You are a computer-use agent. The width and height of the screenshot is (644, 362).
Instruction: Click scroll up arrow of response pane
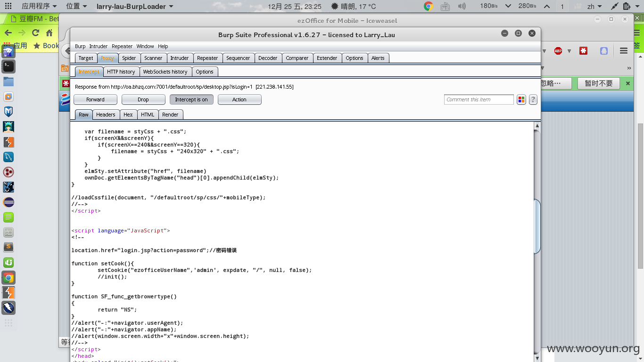537,126
